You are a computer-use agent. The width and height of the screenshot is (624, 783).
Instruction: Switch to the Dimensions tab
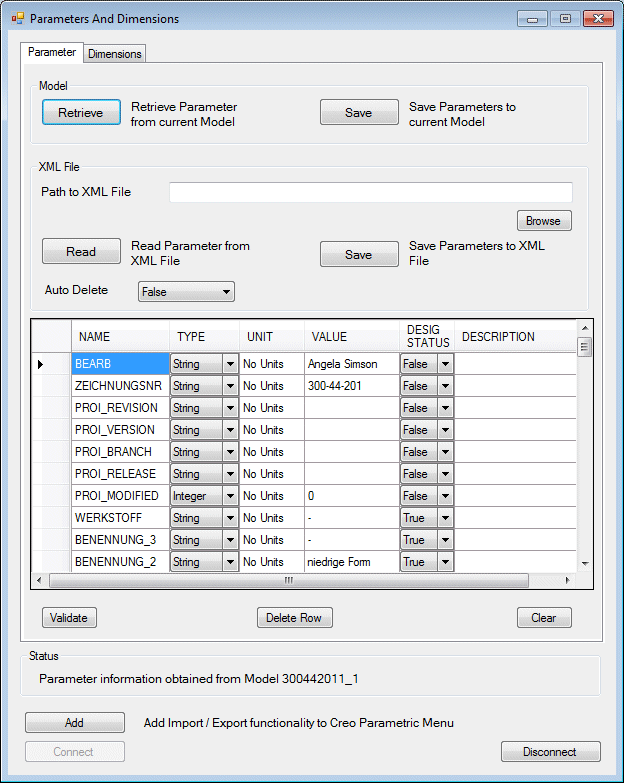[x=115, y=54]
